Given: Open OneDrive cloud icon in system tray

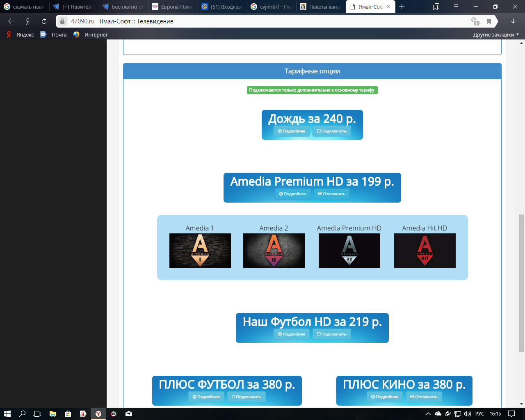Looking at the screenshot, I should 438,414.
